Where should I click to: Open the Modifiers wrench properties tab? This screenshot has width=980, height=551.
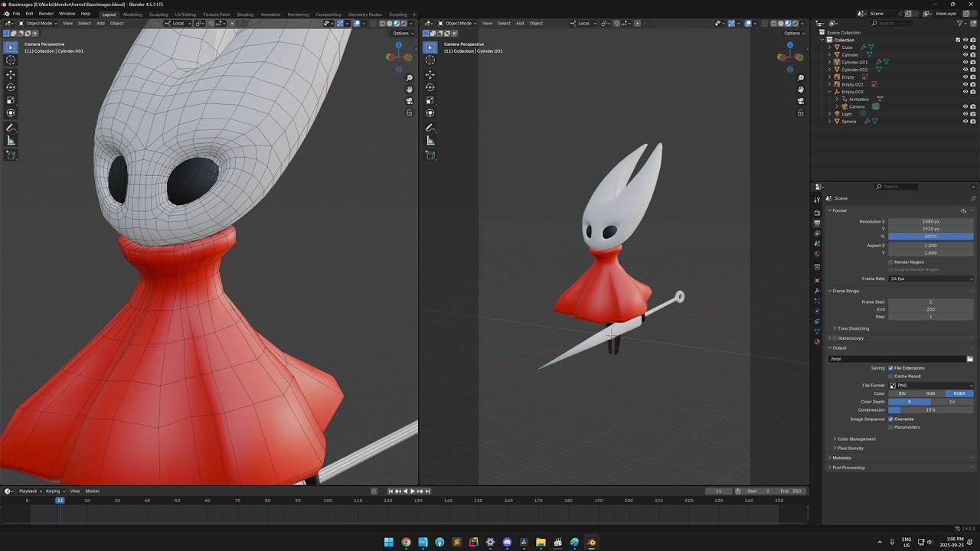click(817, 291)
